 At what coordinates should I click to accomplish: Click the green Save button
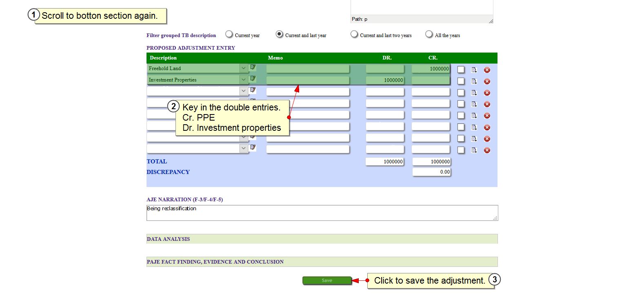pyautogui.click(x=326, y=280)
